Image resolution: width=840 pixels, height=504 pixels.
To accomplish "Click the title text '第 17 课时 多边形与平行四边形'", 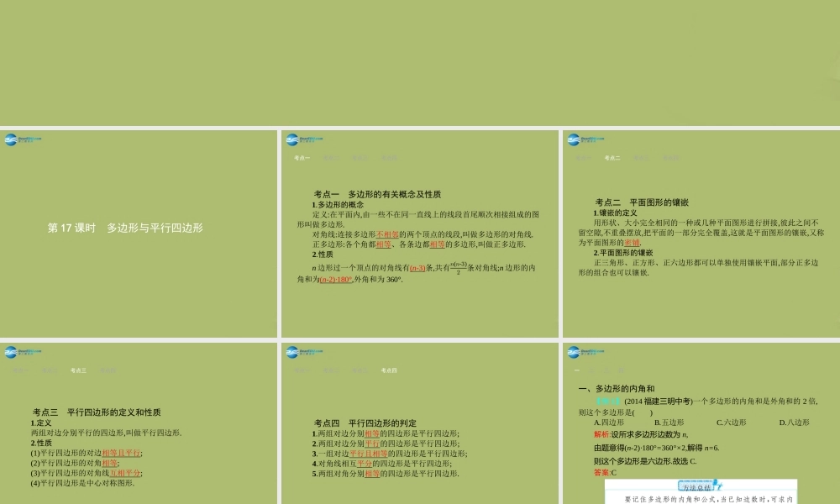I will (x=125, y=228).
